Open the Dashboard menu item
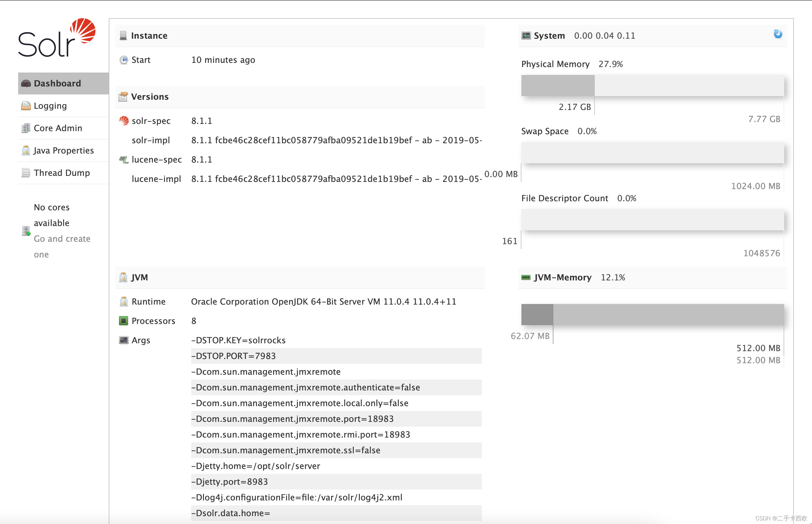 pyautogui.click(x=63, y=83)
